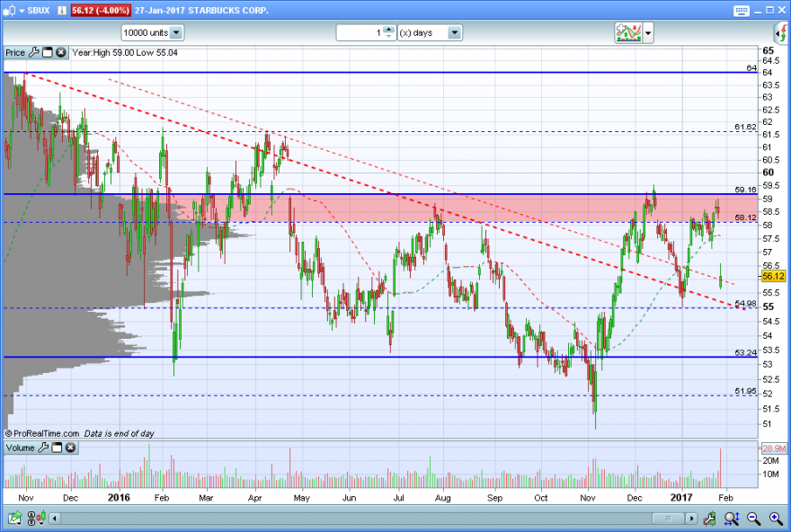Open the candlestick chart style icon
The height and width of the screenshot is (532, 791).
tap(38, 518)
